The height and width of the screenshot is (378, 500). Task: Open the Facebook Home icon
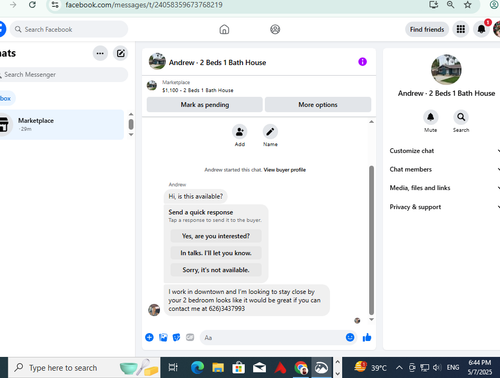[224, 29]
